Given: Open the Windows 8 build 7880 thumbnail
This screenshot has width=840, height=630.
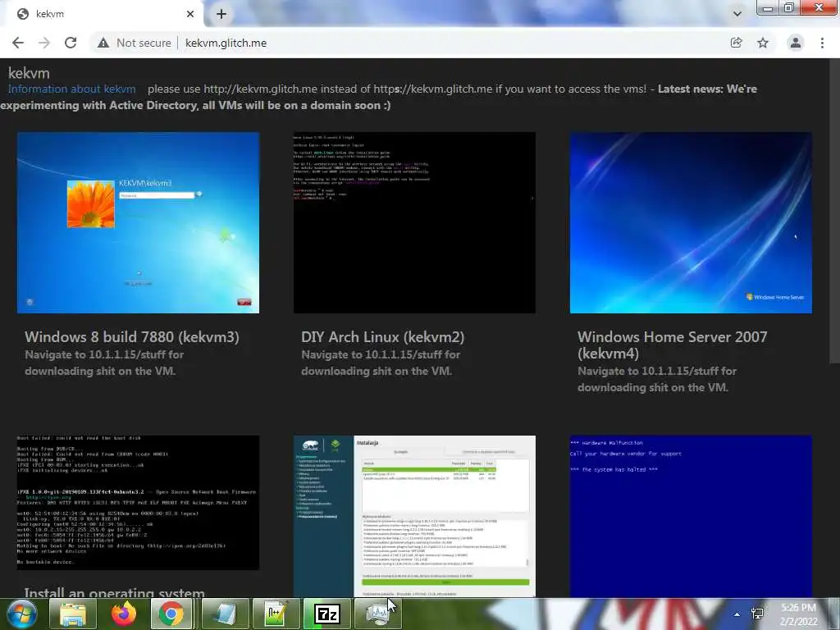Looking at the screenshot, I should point(138,223).
